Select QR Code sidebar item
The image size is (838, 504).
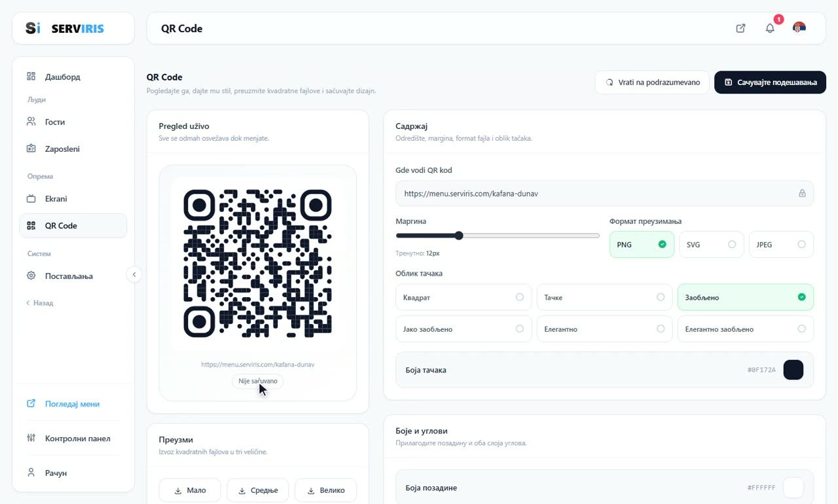pyautogui.click(x=73, y=225)
